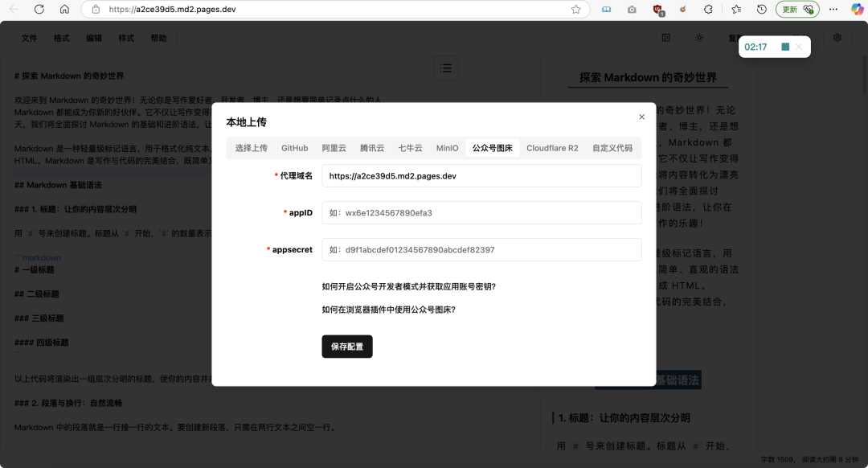Click the 更新 browser update button

pyautogui.click(x=797, y=9)
